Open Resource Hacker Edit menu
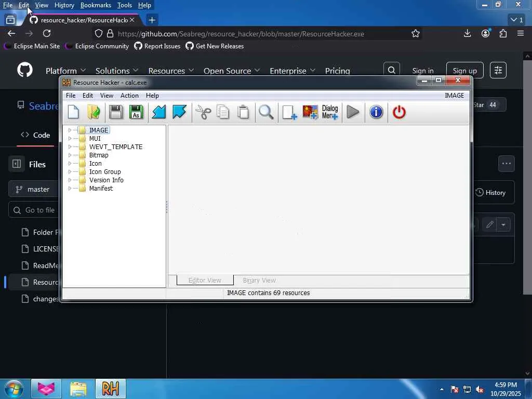The height and width of the screenshot is (399, 532). 87,96
